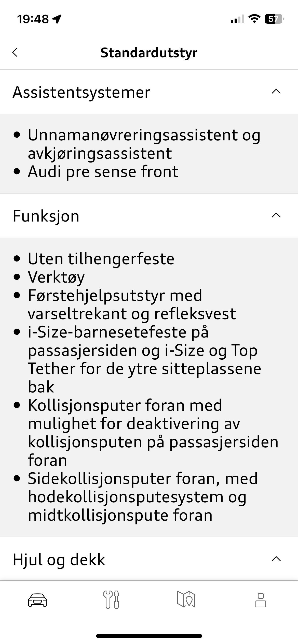Screen dimensions: 298x644
Task: Tap the back arrow icon
Action: (x=15, y=52)
